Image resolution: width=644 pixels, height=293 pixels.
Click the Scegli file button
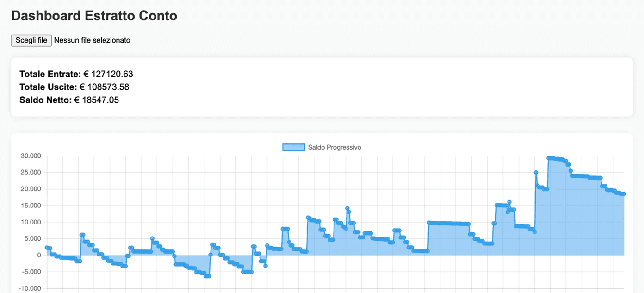tap(31, 40)
